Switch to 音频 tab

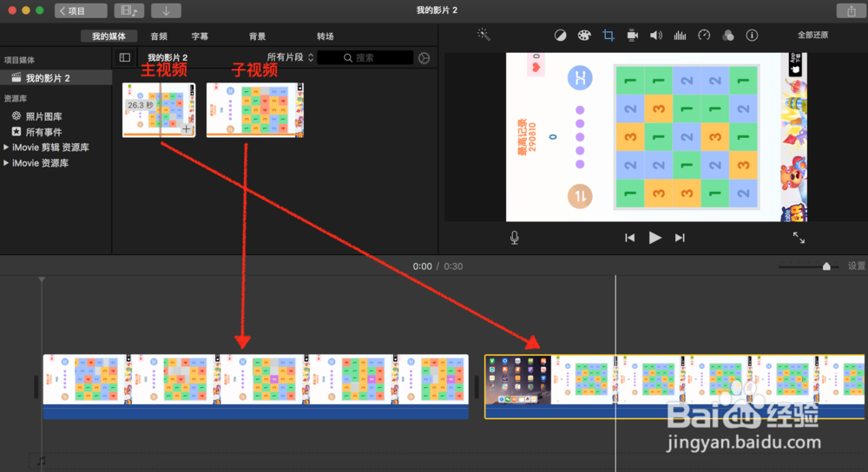159,36
